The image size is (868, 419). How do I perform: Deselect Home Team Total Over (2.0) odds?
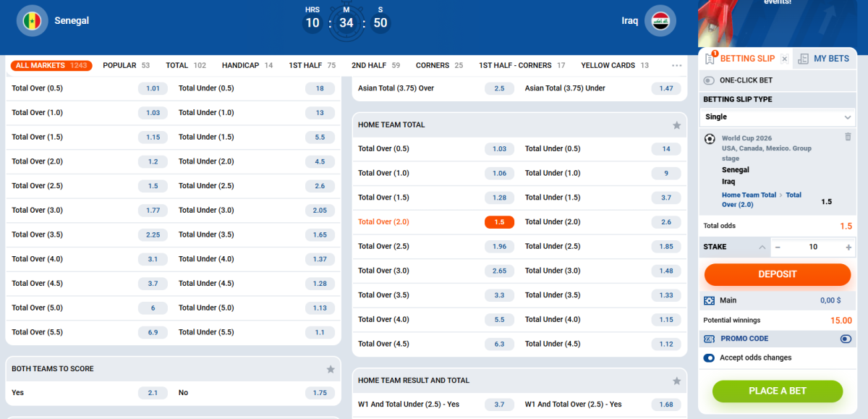pyautogui.click(x=499, y=222)
